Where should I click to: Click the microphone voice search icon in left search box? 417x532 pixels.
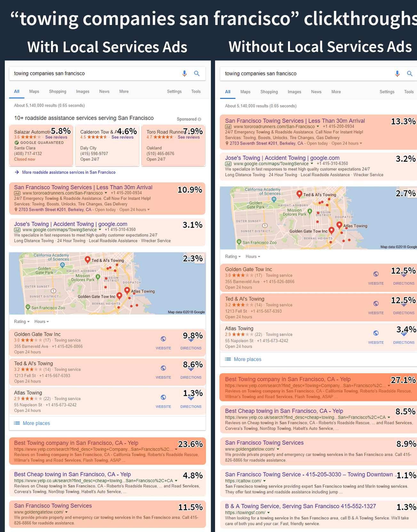184,74
